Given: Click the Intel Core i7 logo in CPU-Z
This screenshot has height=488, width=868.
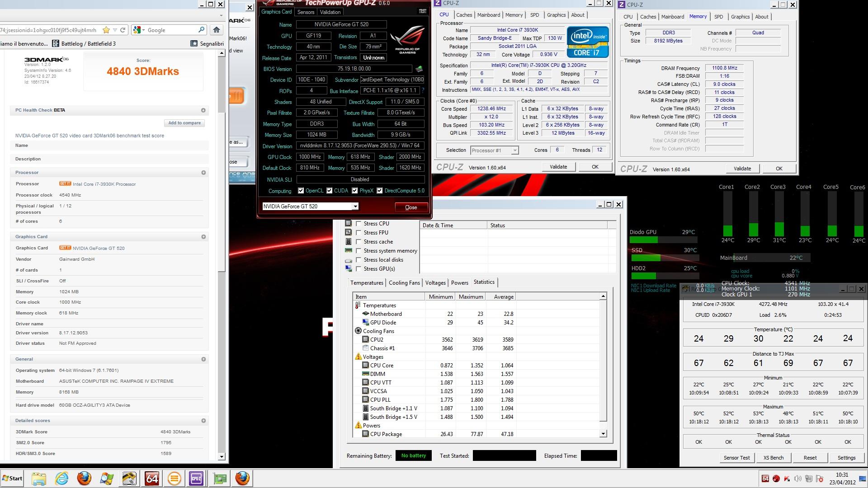Looking at the screenshot, I should point(588,42).
